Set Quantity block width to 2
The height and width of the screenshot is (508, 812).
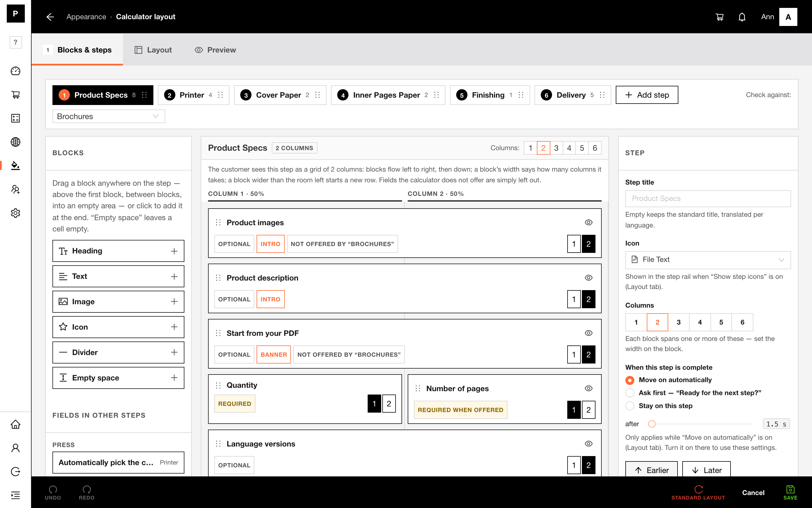tap(389, 404)
